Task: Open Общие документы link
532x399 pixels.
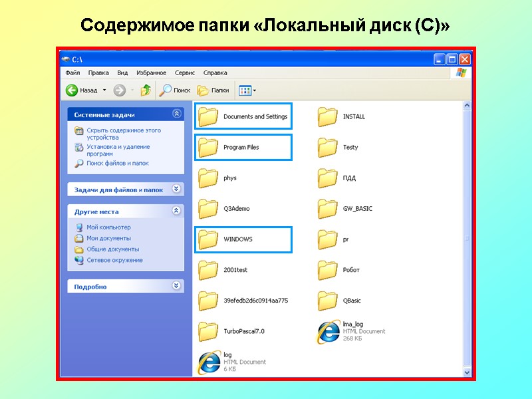Action: click(112, 249)
